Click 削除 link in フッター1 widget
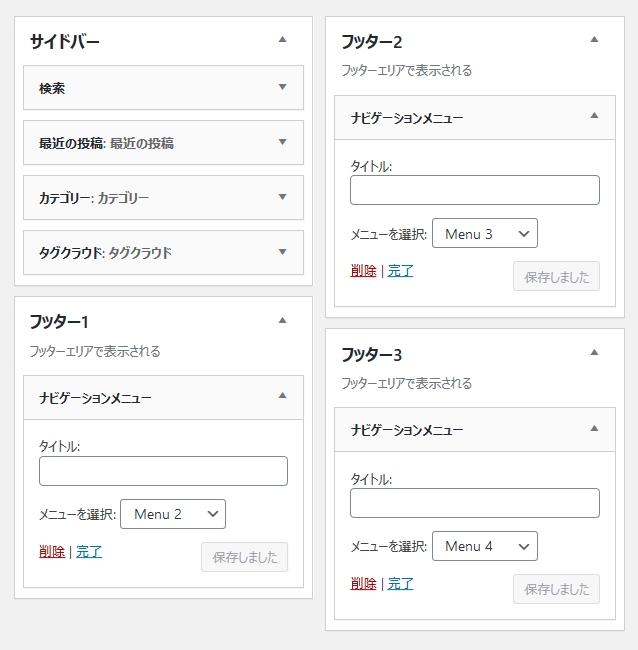The image size is (638, 650). (x=52, y=552)
